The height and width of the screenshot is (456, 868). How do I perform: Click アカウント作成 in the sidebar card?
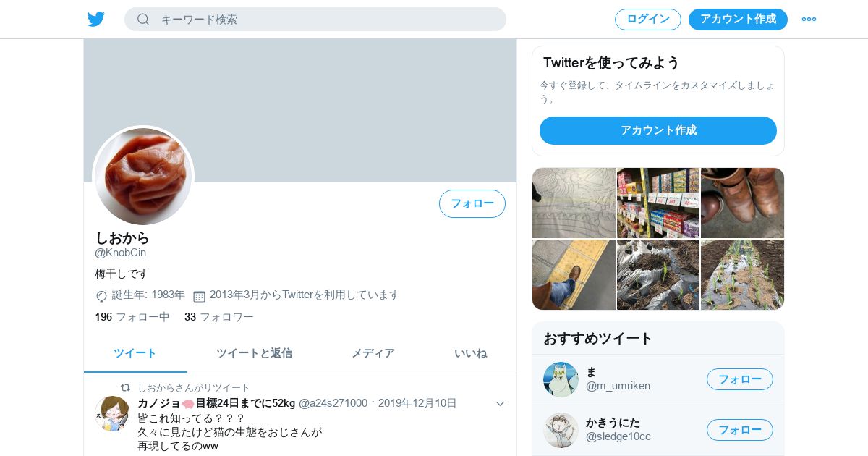[x=658, y=130]
